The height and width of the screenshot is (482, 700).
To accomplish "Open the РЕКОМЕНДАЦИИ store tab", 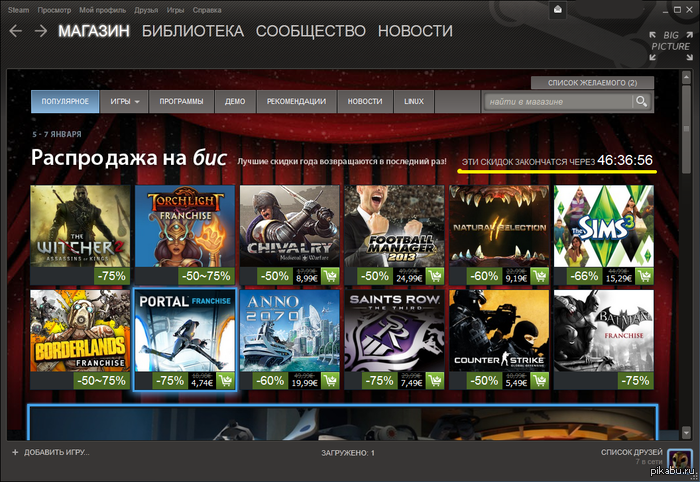I will [296, 101].
